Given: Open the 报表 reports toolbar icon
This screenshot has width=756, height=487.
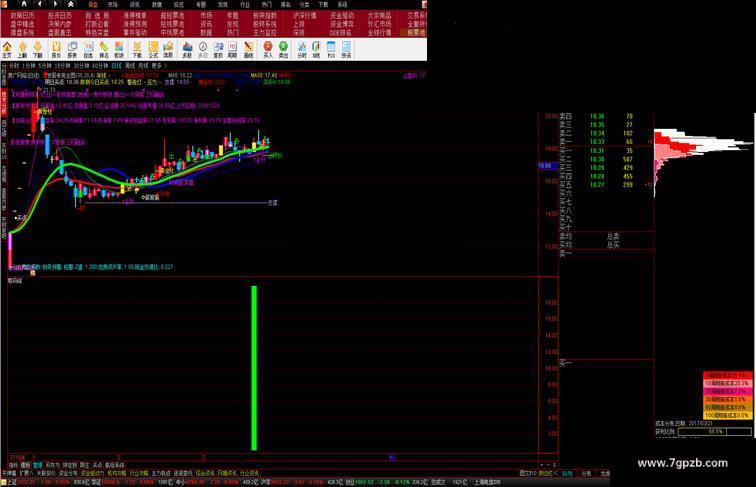Looking at the screenshot, I should pos(72,50).
